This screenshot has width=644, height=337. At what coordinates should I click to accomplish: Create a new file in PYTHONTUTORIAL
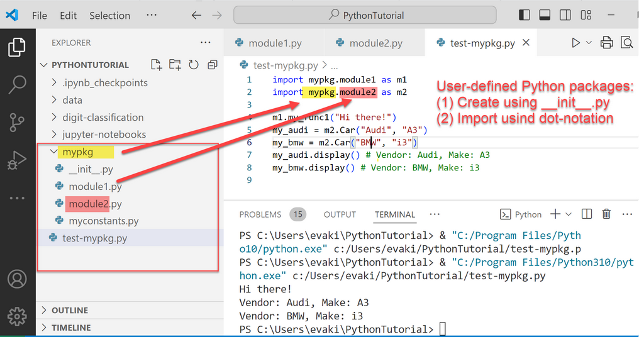[156, 64]
